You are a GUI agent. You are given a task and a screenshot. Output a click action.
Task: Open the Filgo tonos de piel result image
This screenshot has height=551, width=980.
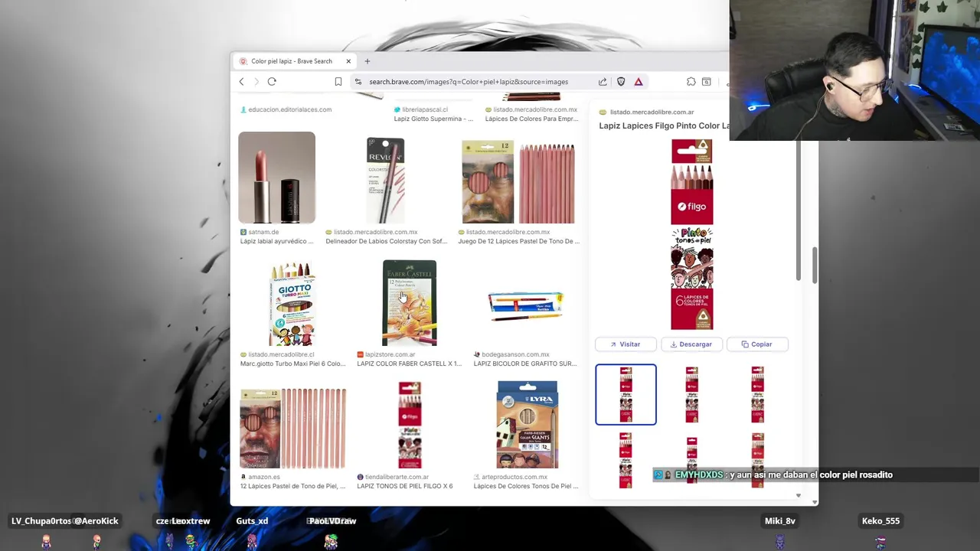[410, 425]
